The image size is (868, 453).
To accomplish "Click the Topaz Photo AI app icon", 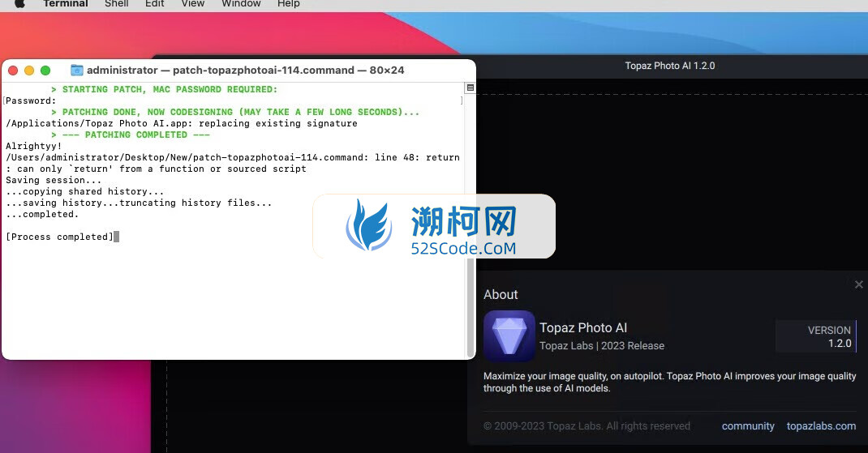I will point(509,335).
